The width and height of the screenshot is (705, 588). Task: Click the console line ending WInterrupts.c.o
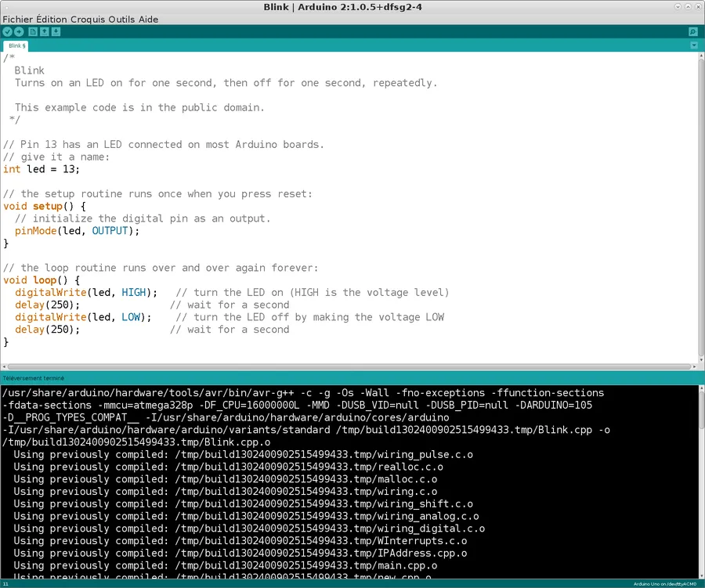240,541
